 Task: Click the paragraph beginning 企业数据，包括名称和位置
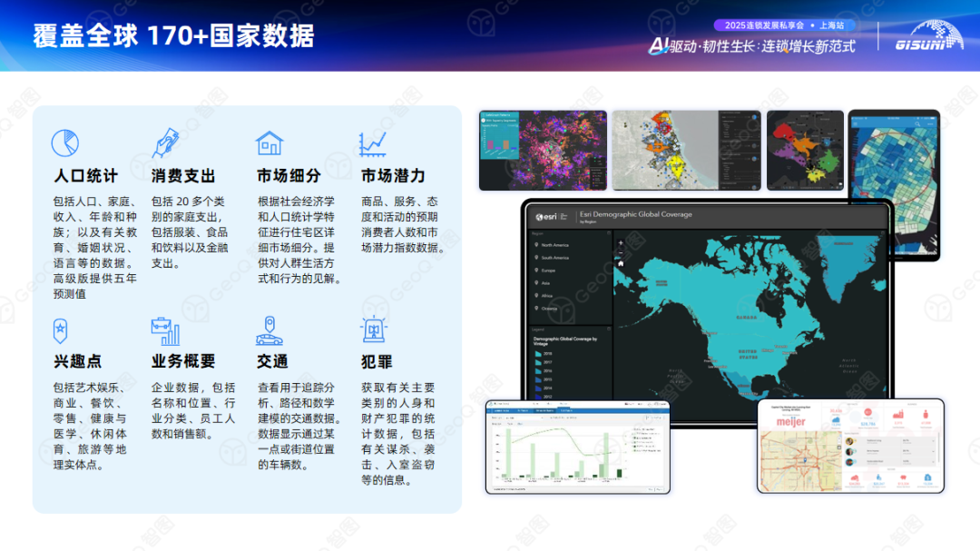point(193,410)
